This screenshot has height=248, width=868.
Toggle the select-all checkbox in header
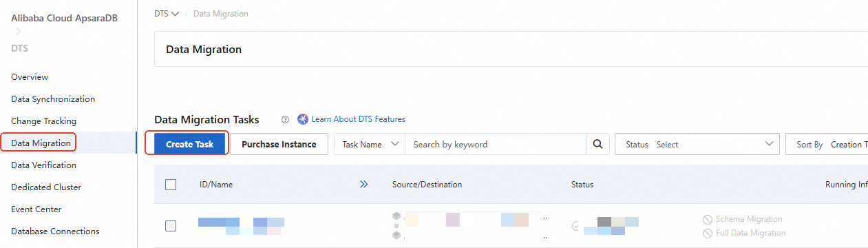coord(171,185)
